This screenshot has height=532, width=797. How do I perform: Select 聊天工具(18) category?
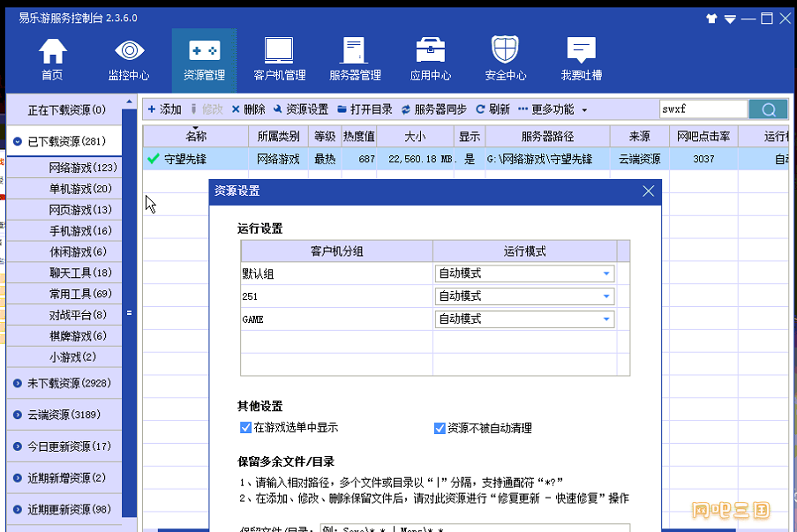[64, 273]
